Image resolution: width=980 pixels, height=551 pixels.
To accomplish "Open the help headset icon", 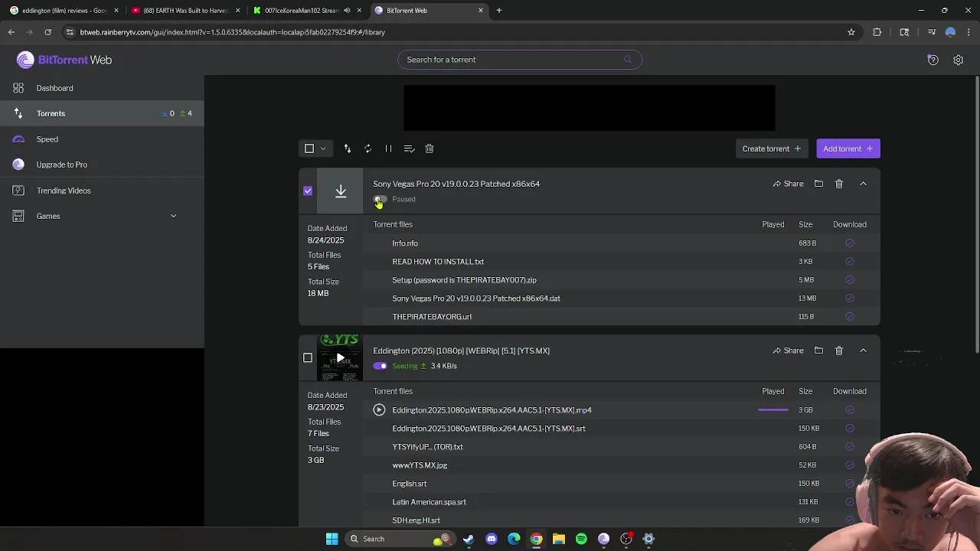I will click(933, 60).
